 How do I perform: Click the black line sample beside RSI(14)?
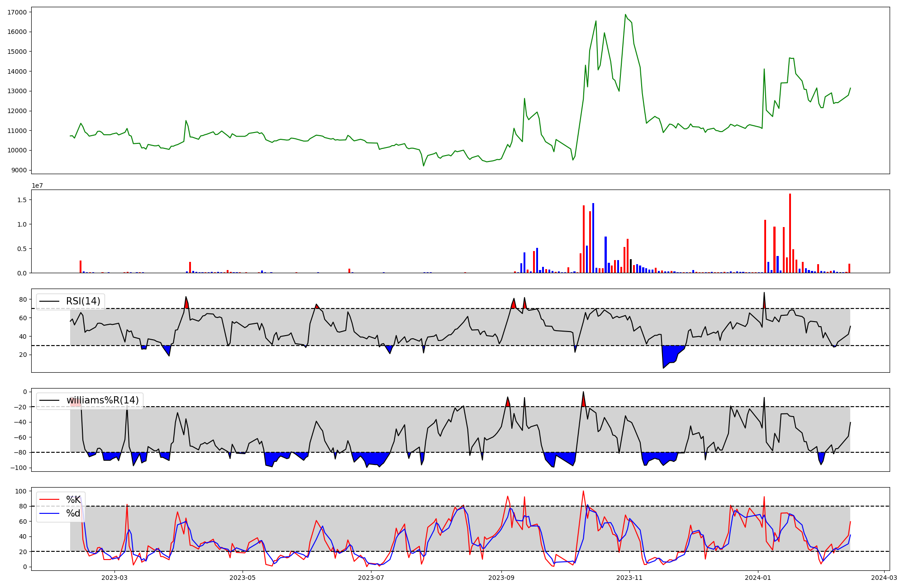[x=49, y=301]
